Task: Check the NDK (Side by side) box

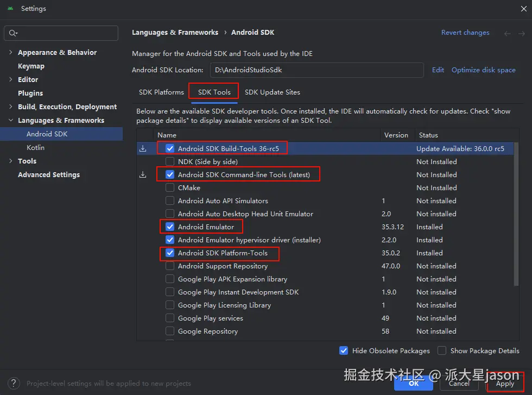Action: click(x=170, y=161)
